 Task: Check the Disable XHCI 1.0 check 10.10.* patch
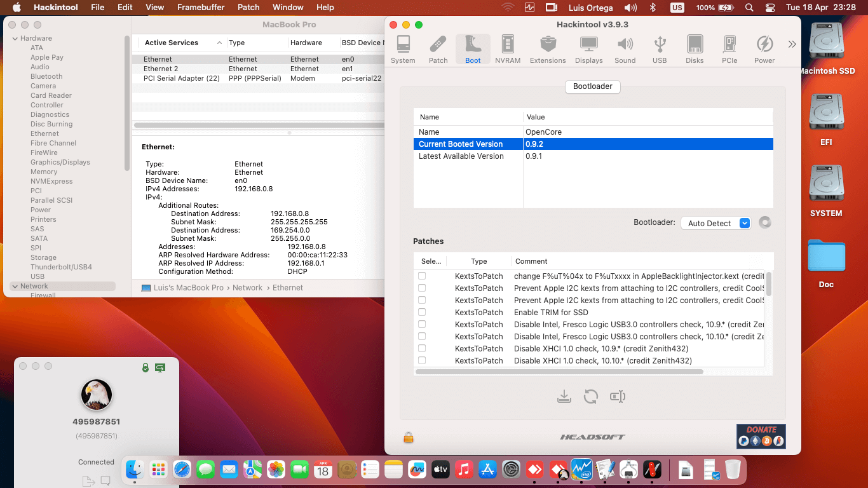[422, 360]
